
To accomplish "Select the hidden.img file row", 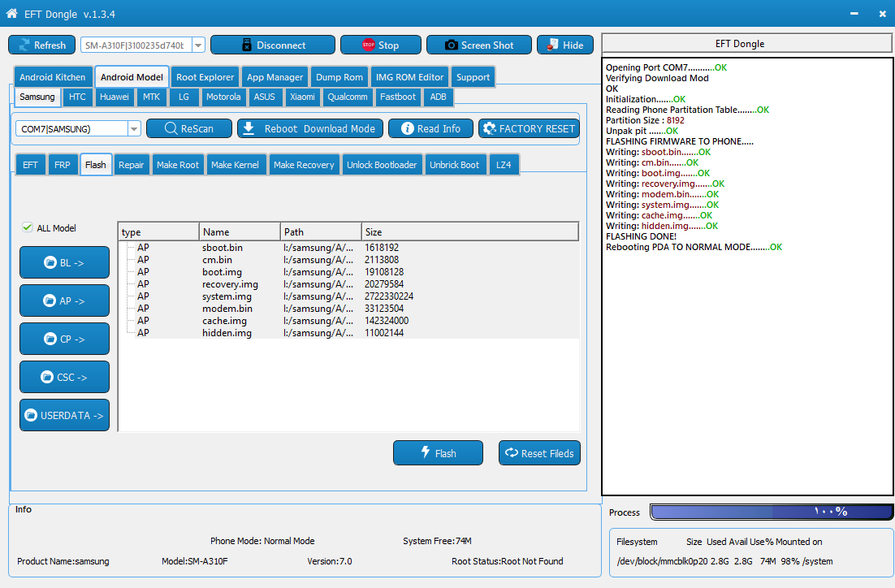I will tap(348, 333).
